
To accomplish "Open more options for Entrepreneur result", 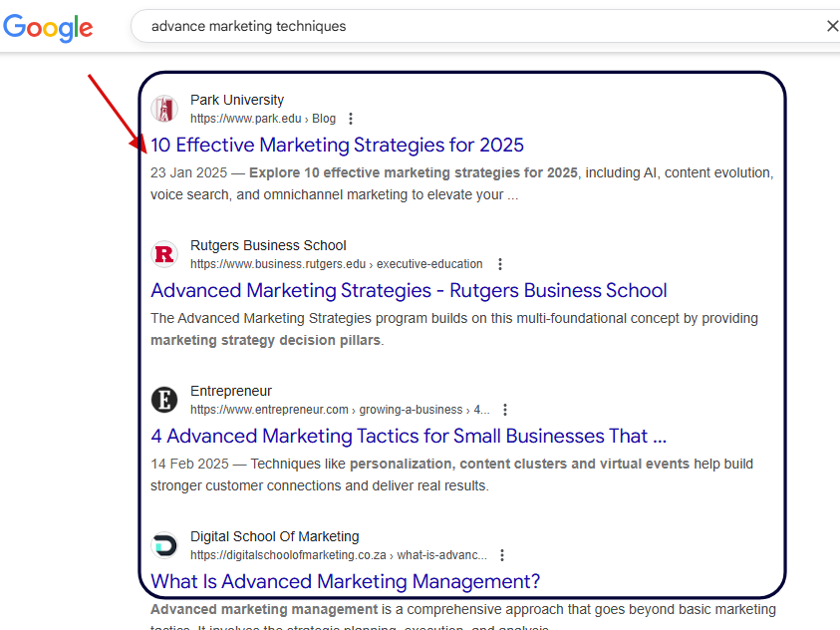I will 504,410.
